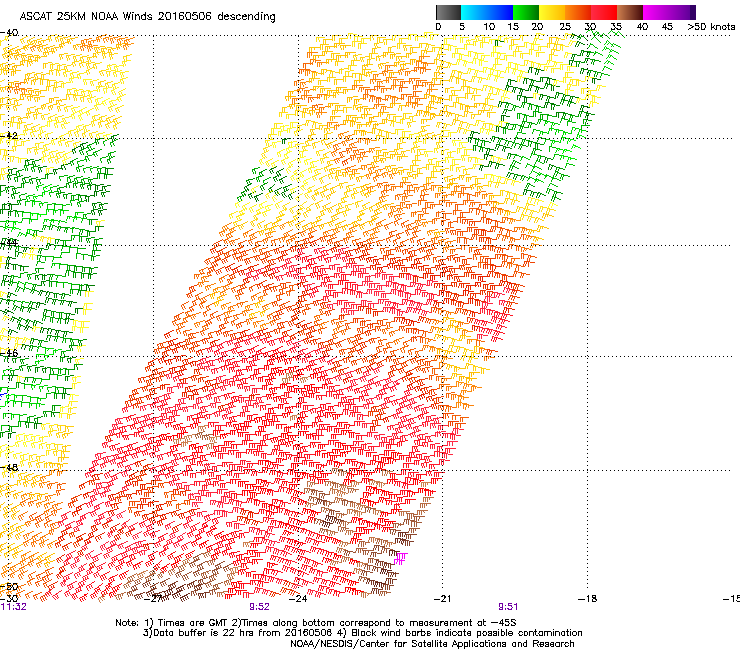Click the longitude label '-27'
The height and width of the screenshot is (650, 740).
point(153,599)
